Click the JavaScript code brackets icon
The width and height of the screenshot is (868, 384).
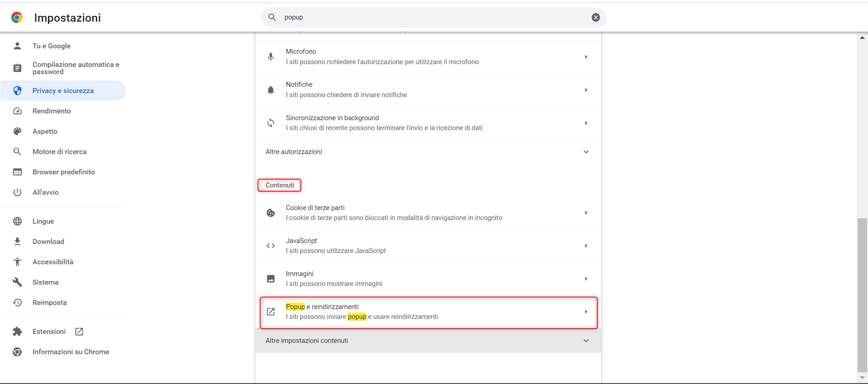271,246
